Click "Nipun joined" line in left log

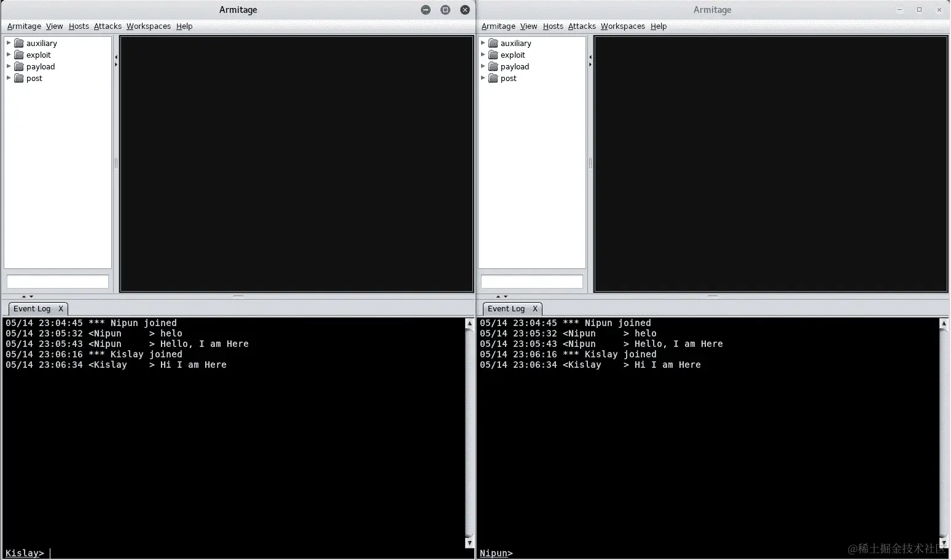(x=144, y=323)
